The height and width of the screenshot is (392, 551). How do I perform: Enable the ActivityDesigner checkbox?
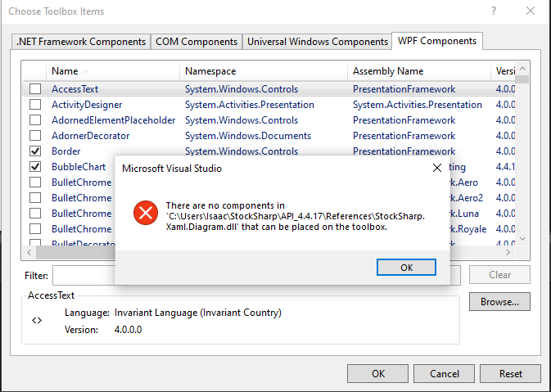click(35, 105)
